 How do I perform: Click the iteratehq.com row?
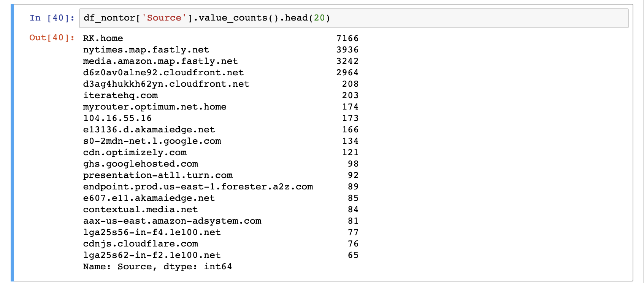(x=221, y=95)
